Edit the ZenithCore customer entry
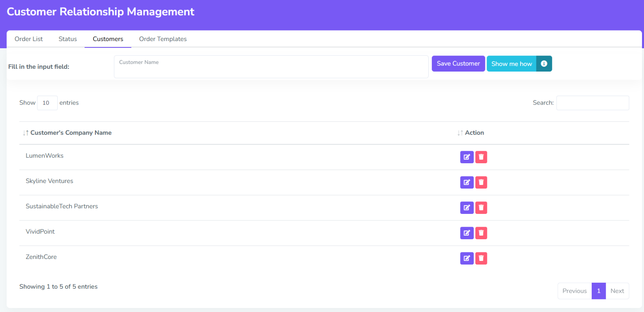 coord(466,259)
